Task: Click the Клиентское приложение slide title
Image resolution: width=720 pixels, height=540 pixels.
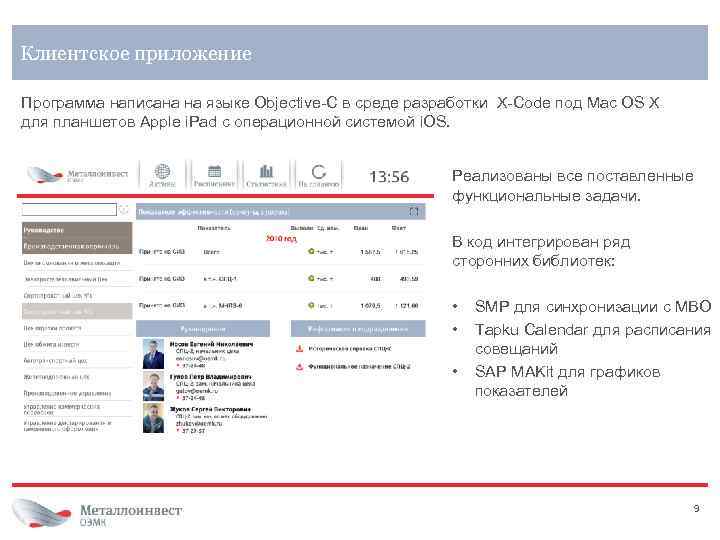Action: pyautogui.click(x=136, y=53)
